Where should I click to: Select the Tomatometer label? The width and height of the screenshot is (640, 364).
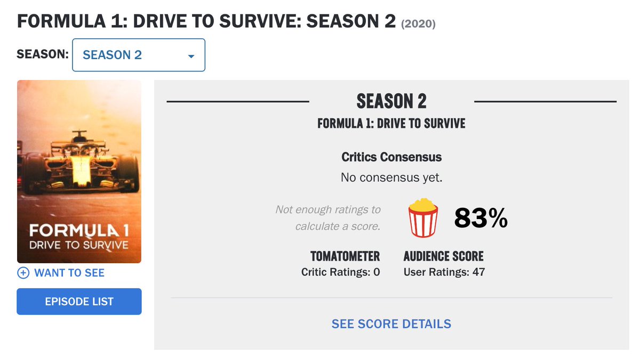pos(345,256)
